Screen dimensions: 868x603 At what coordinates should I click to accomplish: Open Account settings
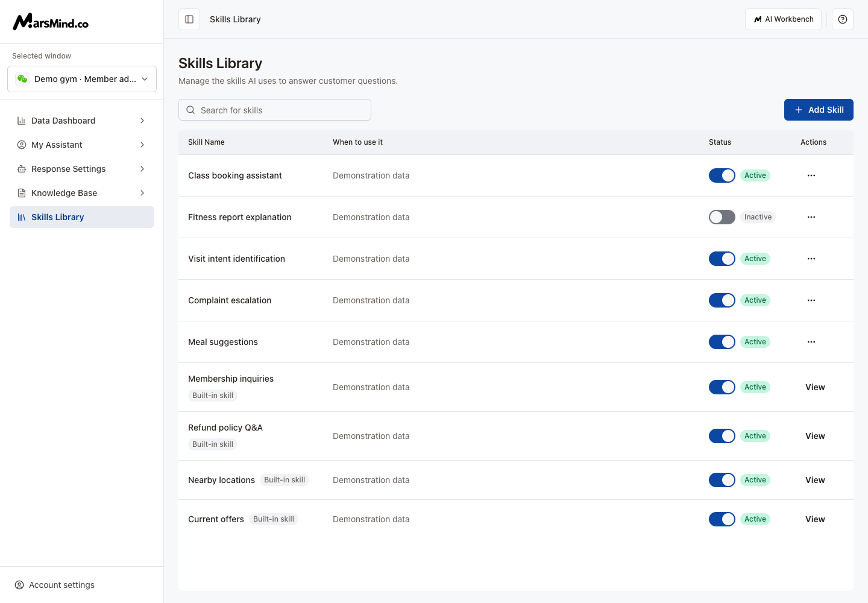[x=55, y=585]
